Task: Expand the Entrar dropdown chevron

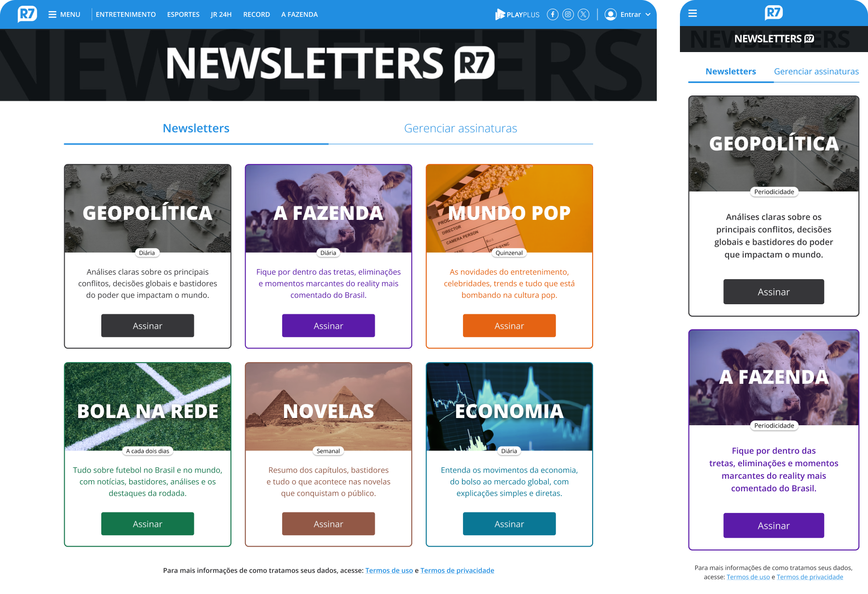Action: [x=648, y=14]
